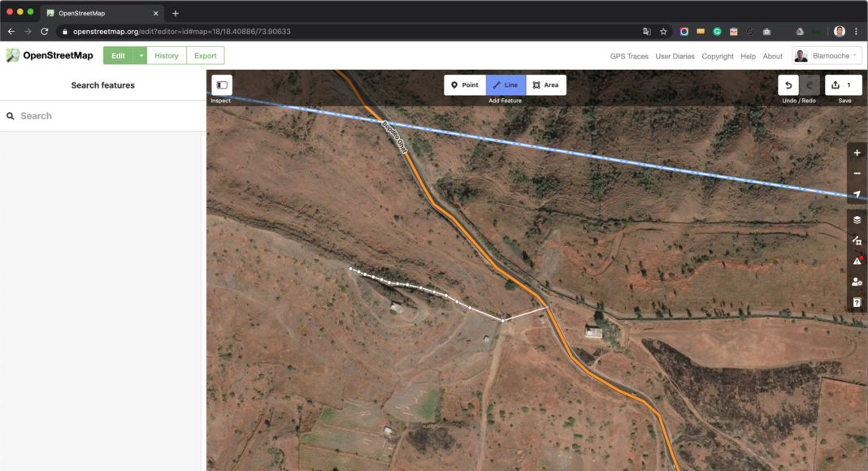The height and width of the screenshot is (471, 868).
Task: Bookmark this page with the star icon
Action: click(x=663, y=32)
